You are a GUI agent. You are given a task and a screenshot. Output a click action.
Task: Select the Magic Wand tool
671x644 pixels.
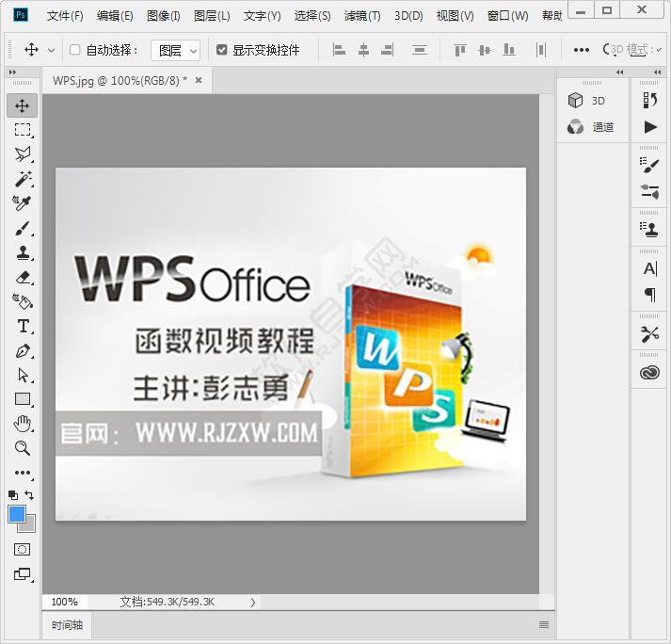pos(23,179)
